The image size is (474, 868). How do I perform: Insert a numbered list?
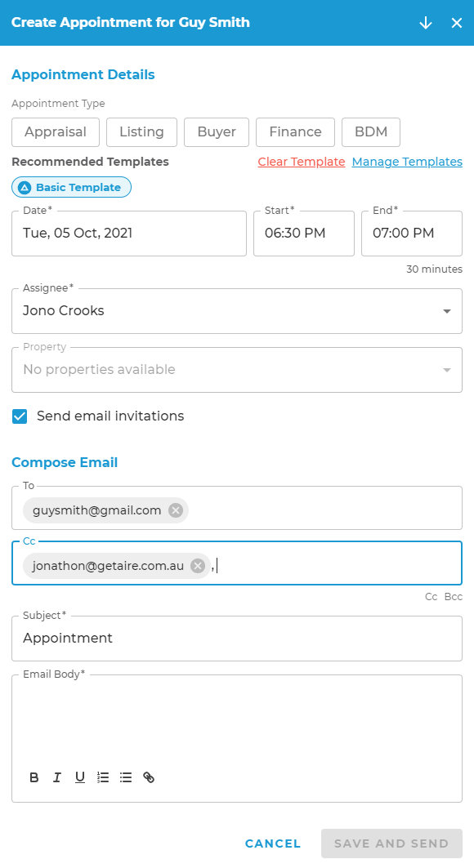(x=103, y=777)
